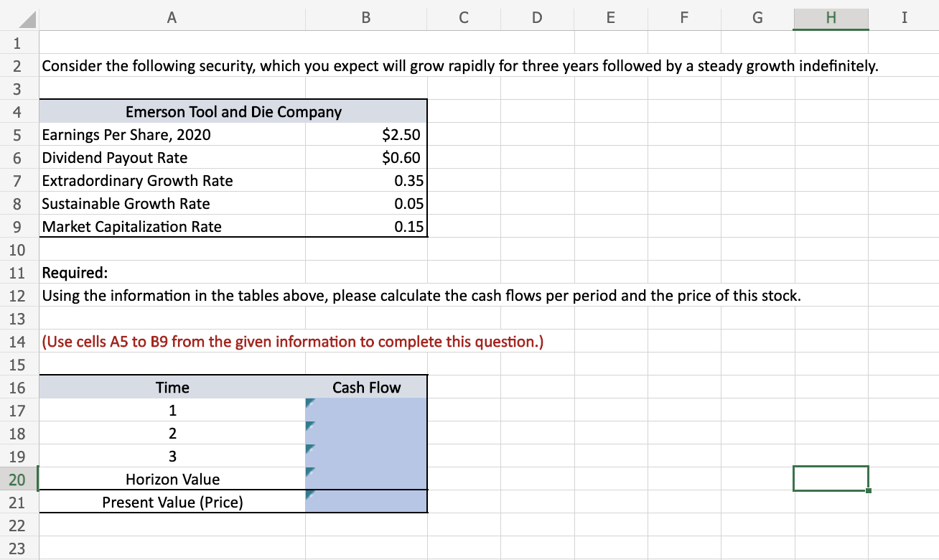The height and width of the screenshot is (560, 939).
Task: Select column header H
Action: pyautogui.click(x=831, y=18)
